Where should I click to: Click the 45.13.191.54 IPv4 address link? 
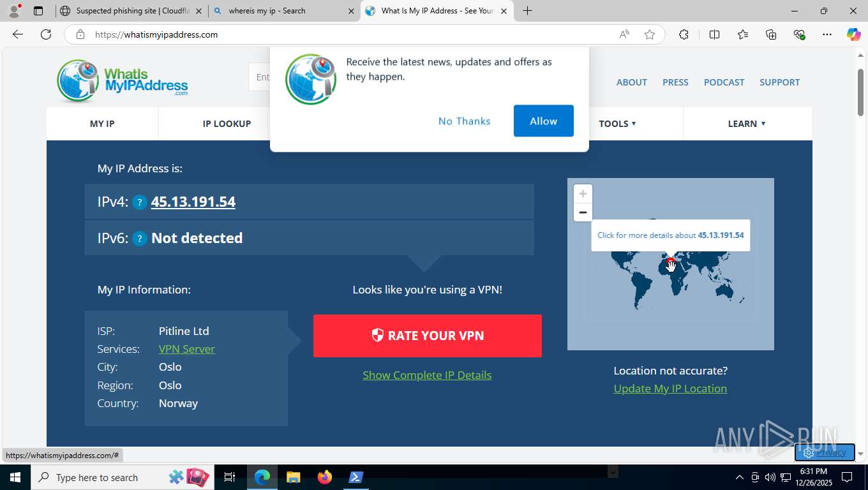coord(193,202)
